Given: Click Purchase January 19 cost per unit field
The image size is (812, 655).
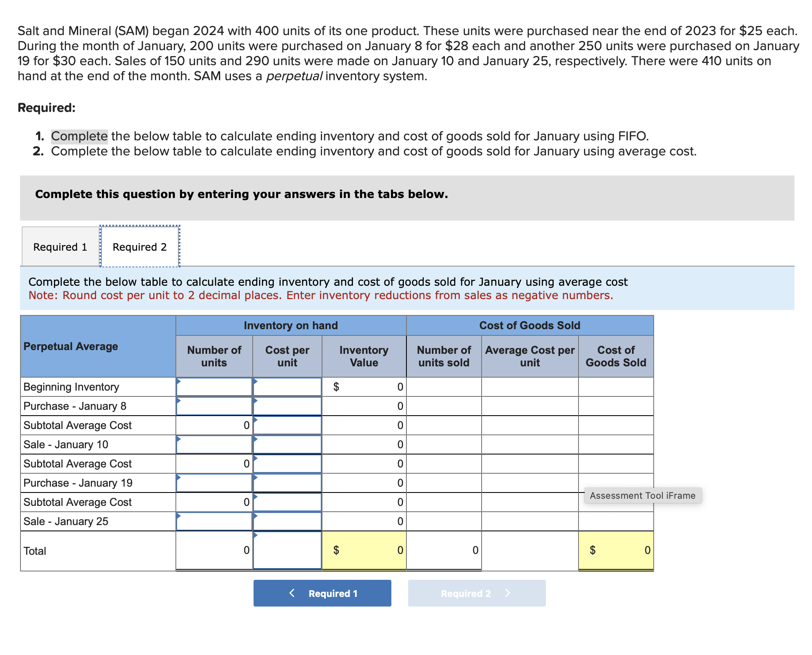Looking at the screenshot, I should click(287, 483).
